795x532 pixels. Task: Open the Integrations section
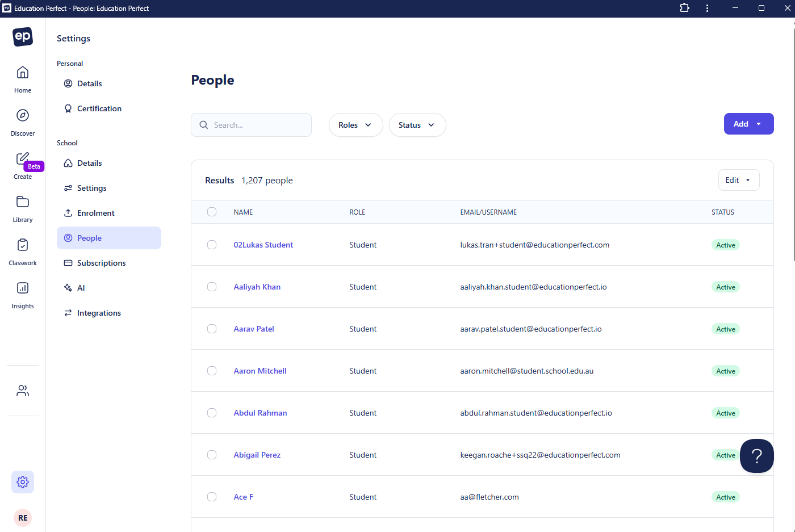tap(109, 313)
